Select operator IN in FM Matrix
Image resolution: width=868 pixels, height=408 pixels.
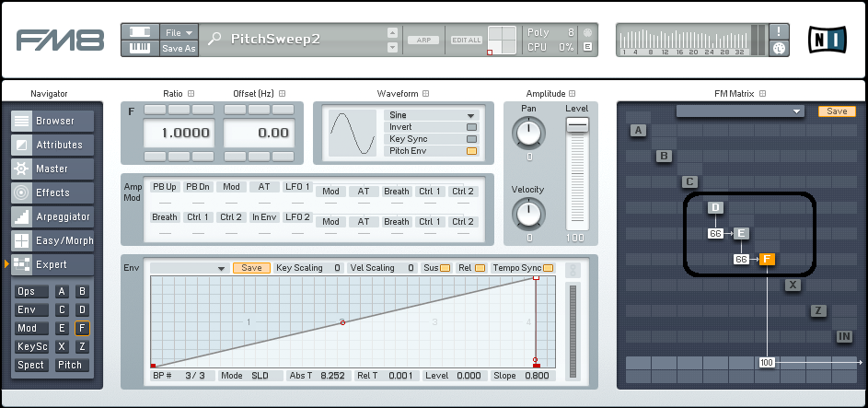pos(844,336)
